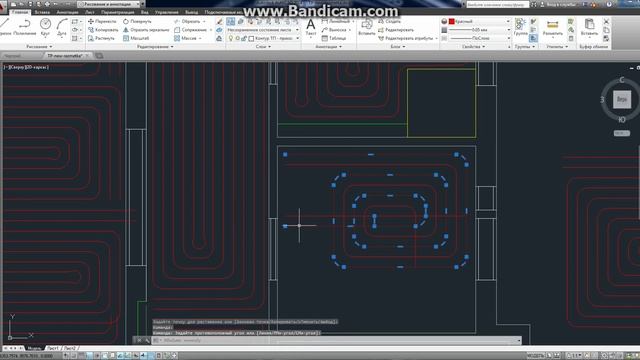The image size is (640, 360).
Task: Toggle the highlighted group selection button
Action: pos(533,38)
